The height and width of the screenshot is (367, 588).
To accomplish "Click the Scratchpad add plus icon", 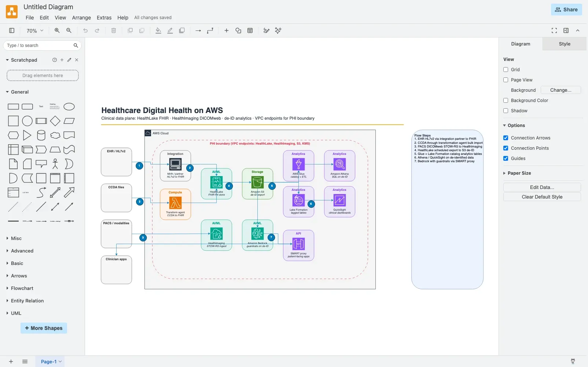I will (62, 60).
